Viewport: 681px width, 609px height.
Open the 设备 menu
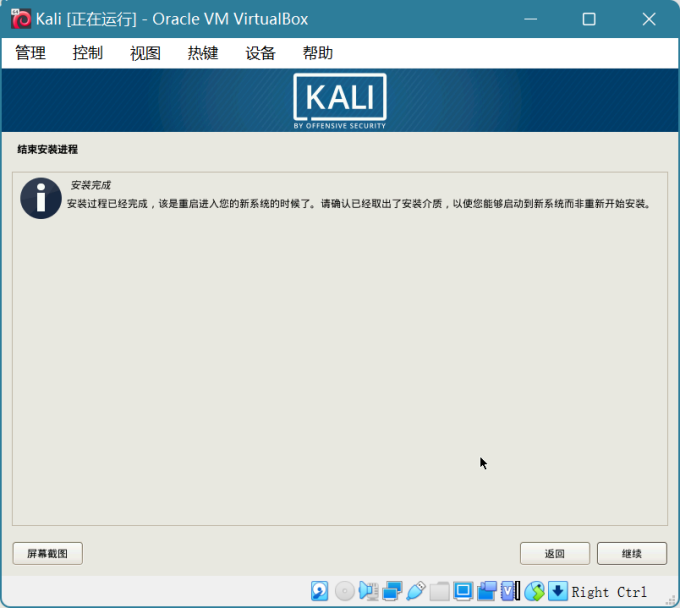tap(260, 53)
